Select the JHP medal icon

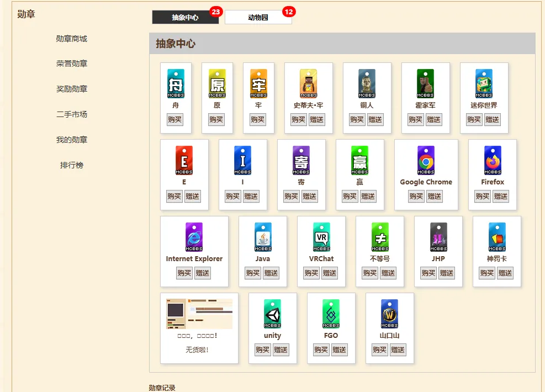pyautogui.click(x=438, y=237)
